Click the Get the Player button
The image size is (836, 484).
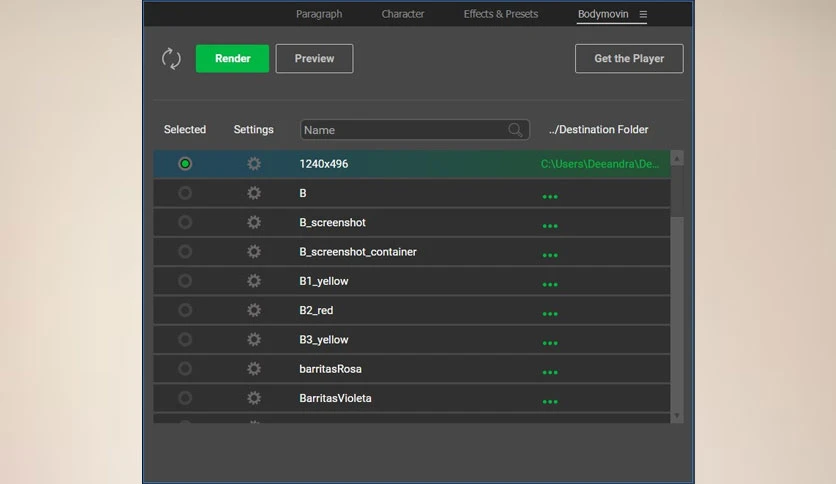tap(629, 59)
